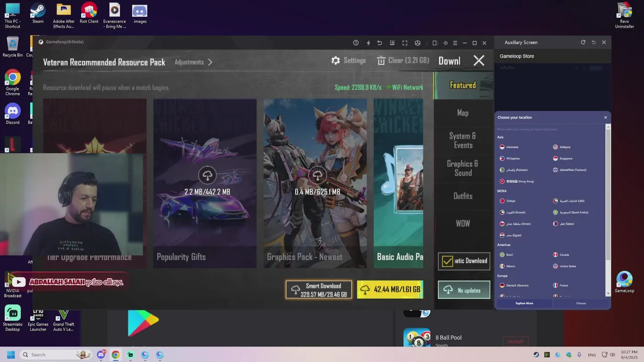Click the yellow 42.44 MB/1.61 GB download button

point(390,290)
